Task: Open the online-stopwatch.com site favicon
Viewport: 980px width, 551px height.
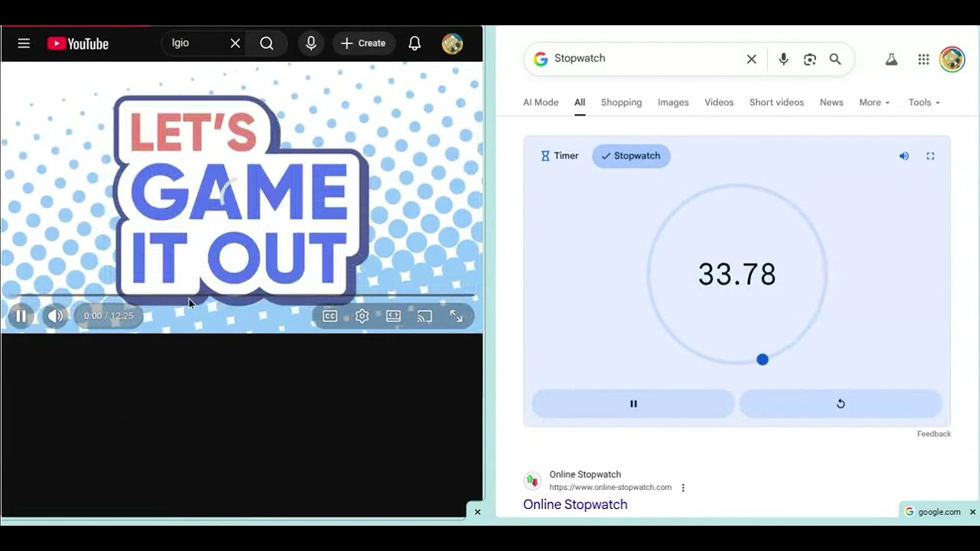Action: point(532,481)
